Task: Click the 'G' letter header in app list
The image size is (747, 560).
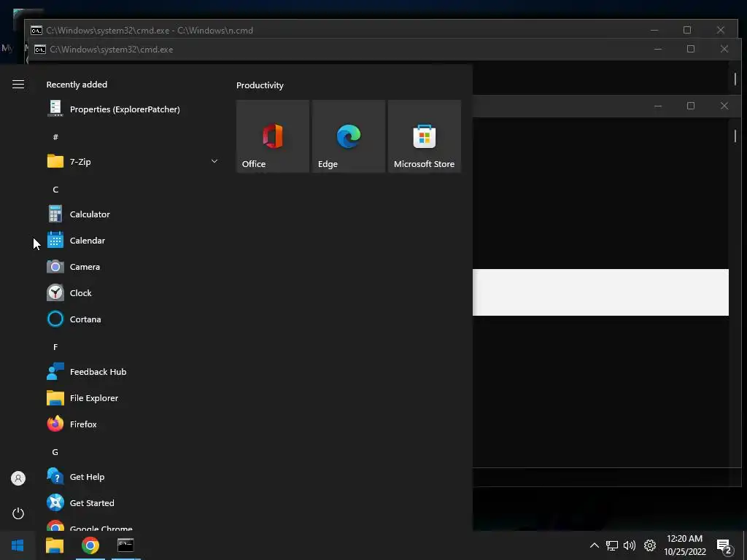Action: [x=55, y=452]
